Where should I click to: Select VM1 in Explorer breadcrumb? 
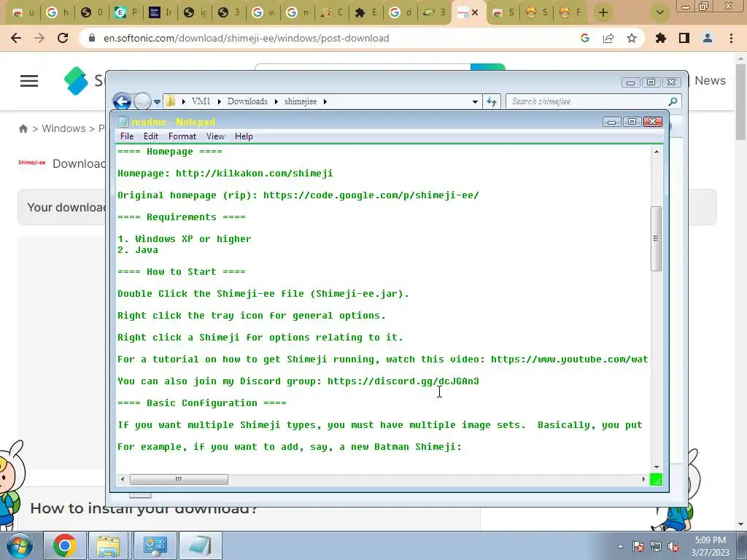point(201,101)
